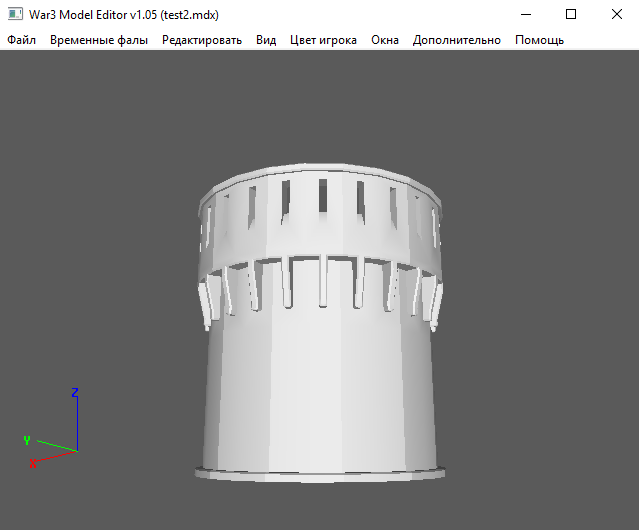Minimize the War3 Model Editor window

[x=526, y=14]
